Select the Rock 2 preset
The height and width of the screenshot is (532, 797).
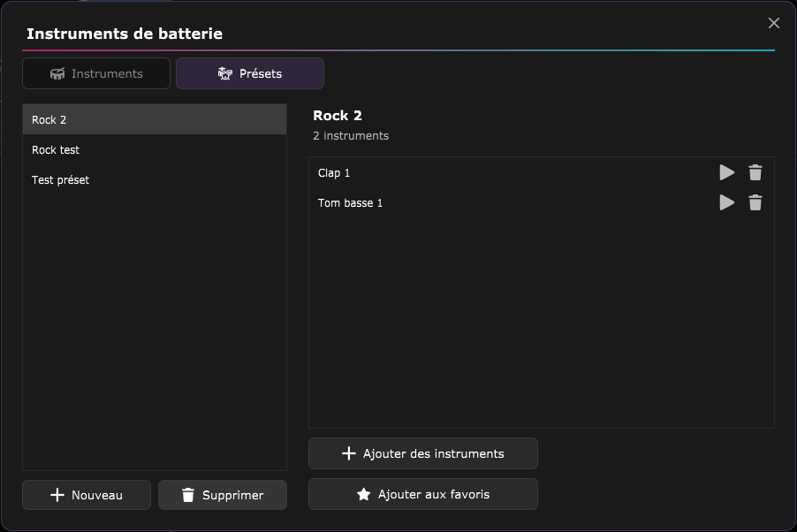point(155,119)
